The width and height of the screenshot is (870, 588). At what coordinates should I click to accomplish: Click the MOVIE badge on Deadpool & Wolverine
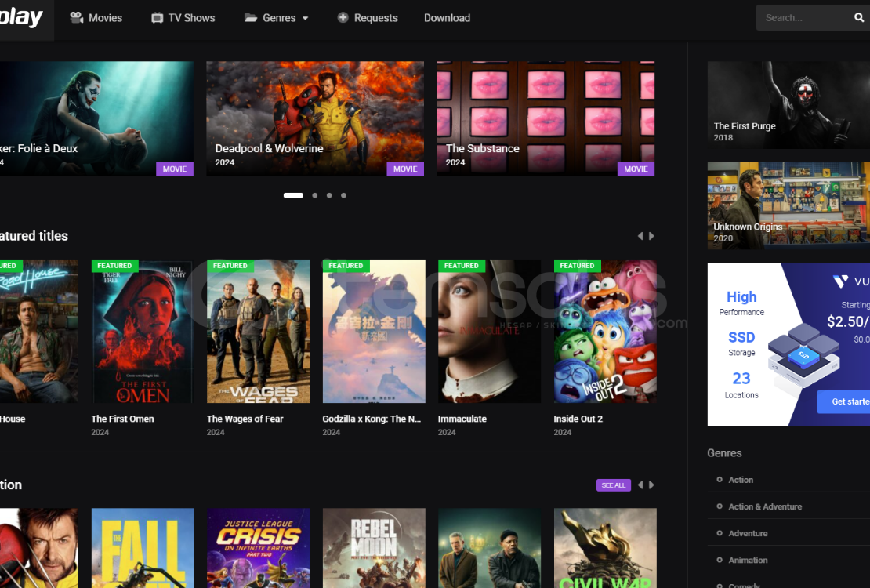tap(405, 169)
